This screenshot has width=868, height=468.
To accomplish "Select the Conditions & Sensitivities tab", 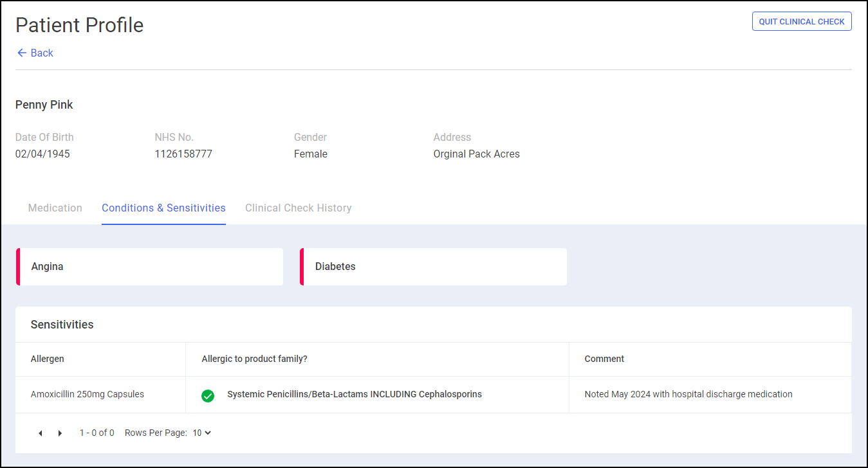I will click(163, 208).
